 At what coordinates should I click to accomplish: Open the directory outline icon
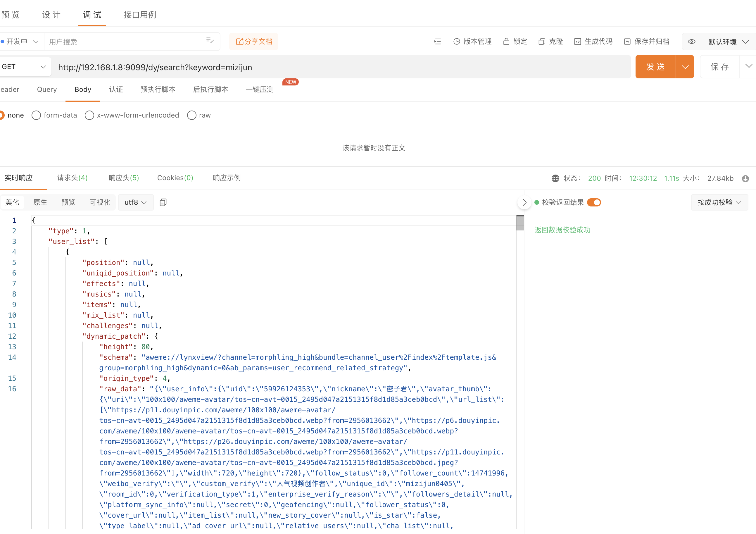(x=437, y=42)
